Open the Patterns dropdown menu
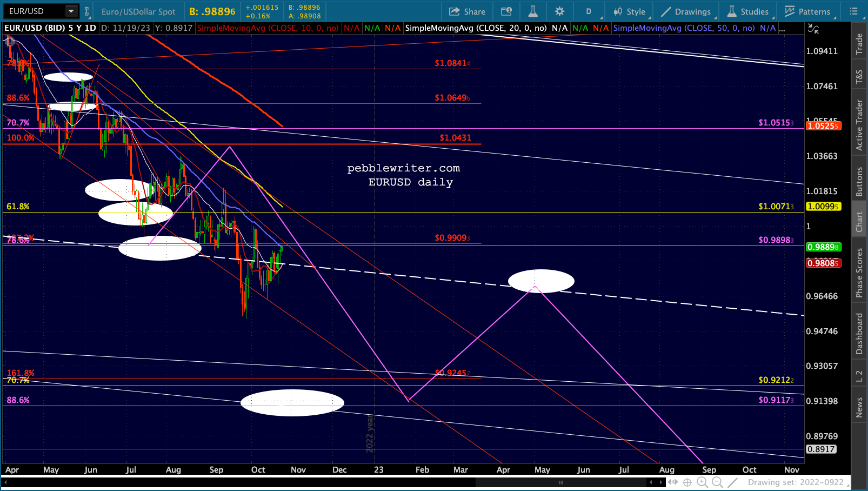Screen dimensions: 868x491 tap(807, 11)
